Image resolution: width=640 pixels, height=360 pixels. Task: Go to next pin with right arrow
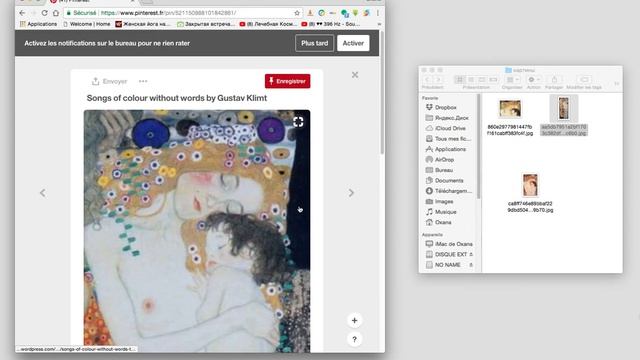point(351,193)
